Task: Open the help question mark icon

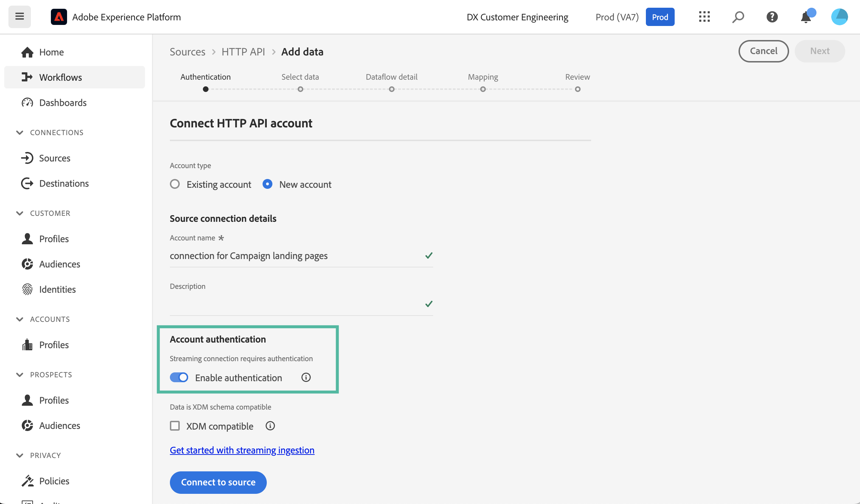Action: click(772, 17)
